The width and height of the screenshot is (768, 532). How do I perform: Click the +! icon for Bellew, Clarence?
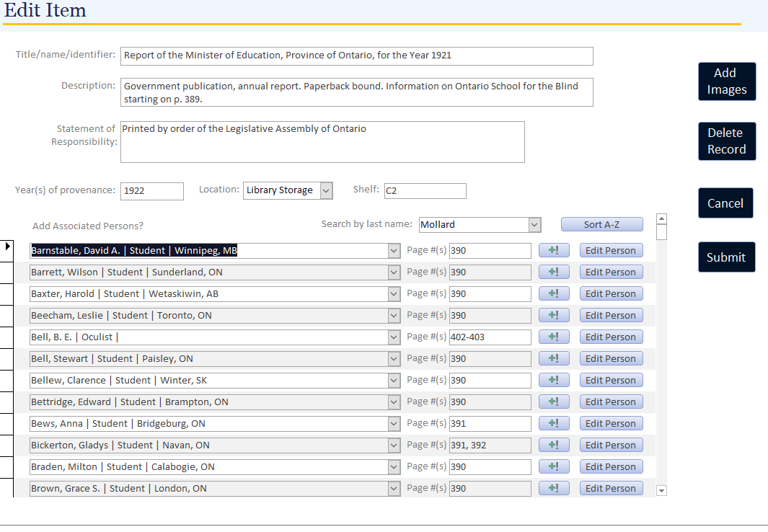pyautogui.click(x=554, y=381)
